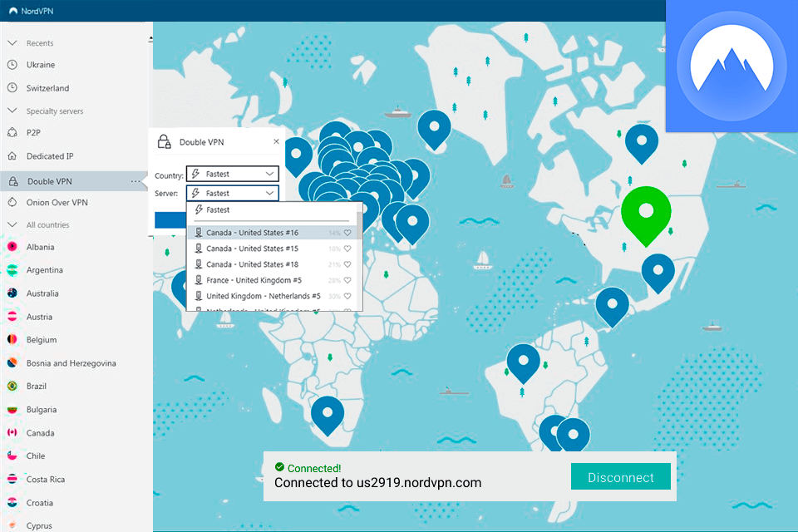The width and height of the screenshot is (798, 532).
Task: Favorite United Kingdom - Netherlands #5 heart
Action: tap(347, 296)
